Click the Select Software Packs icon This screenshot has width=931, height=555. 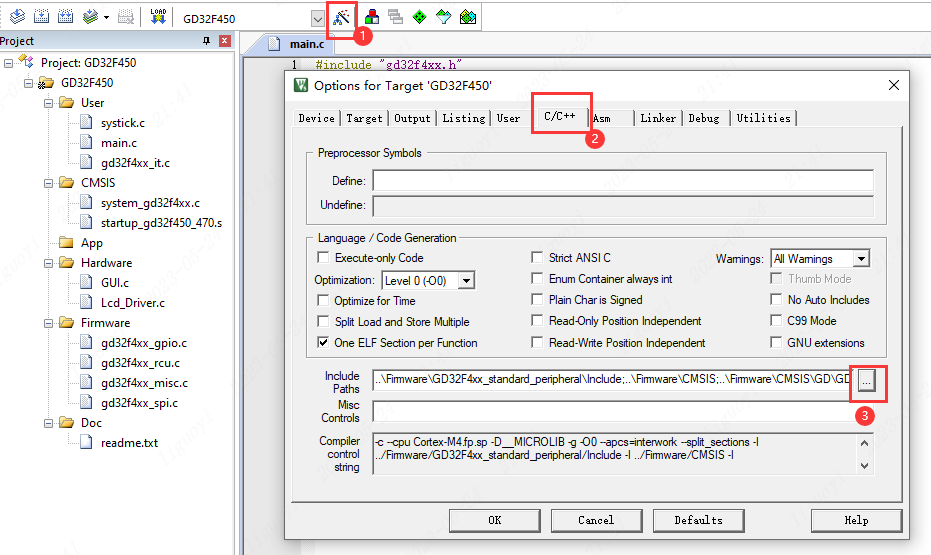(x=444, y=17)
